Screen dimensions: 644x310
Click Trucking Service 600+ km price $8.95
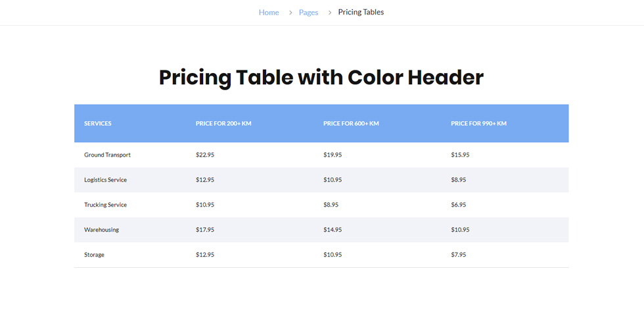click(x=331, y=205)
